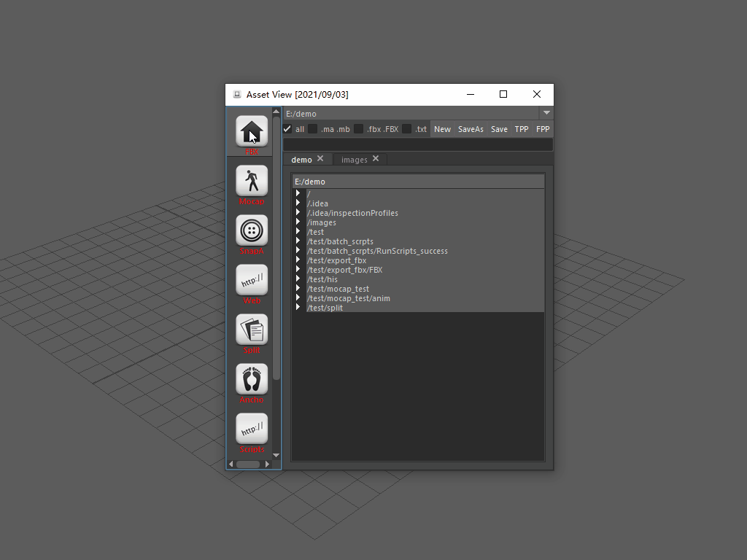Tick the .fbx .FBX filter checkbox
Viewport: 747px width, 560px height.
pos(359,129)
